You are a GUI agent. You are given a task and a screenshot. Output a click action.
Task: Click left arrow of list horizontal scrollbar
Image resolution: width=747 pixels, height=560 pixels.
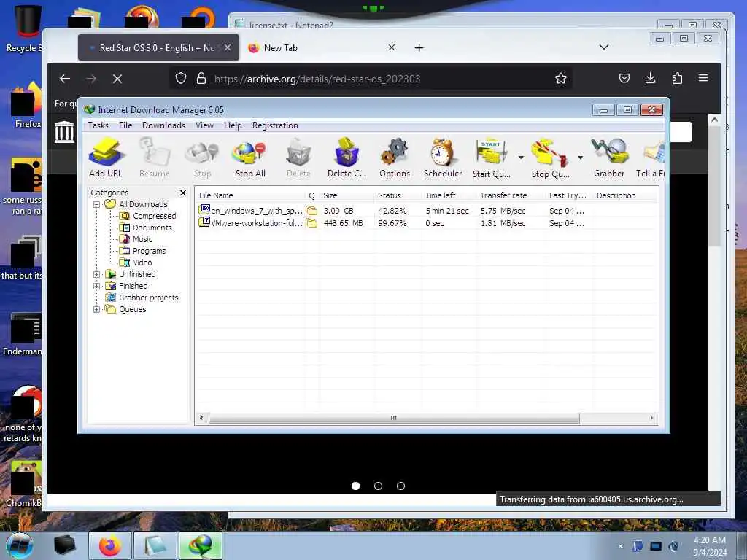201,418
